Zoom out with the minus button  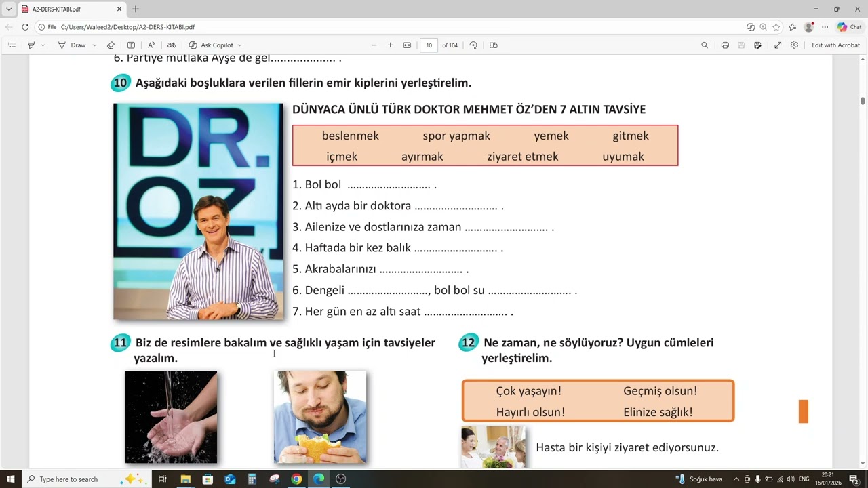coord(374,45)
